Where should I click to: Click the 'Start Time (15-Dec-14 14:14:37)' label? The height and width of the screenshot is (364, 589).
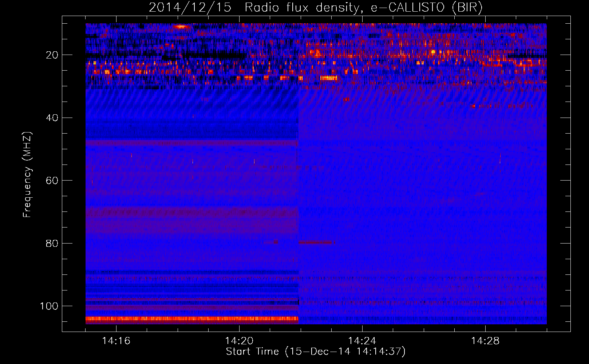pos(316,351)
